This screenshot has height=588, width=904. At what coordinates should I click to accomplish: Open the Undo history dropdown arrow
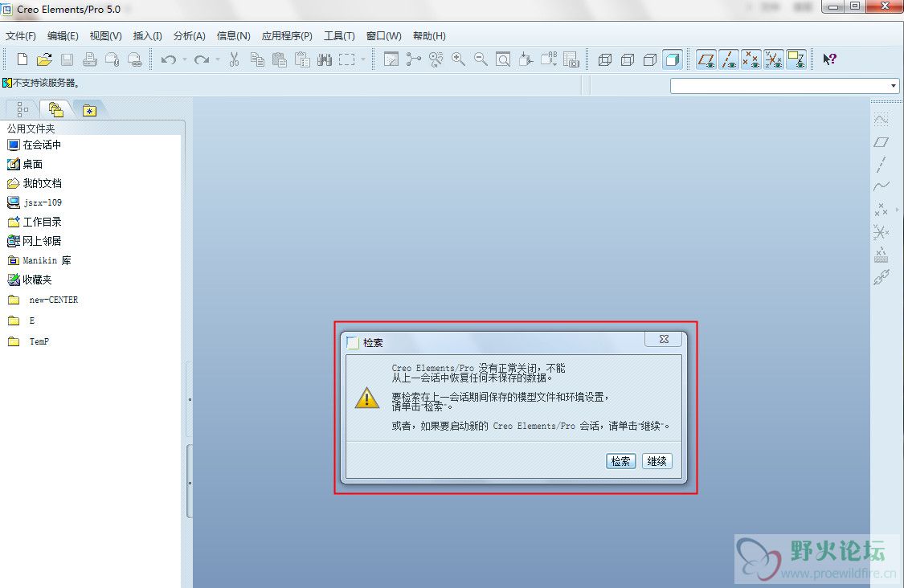[x=185, y=59]
